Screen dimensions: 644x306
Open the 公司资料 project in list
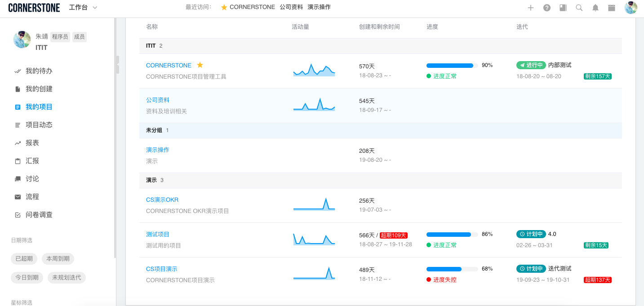(158, 100)
